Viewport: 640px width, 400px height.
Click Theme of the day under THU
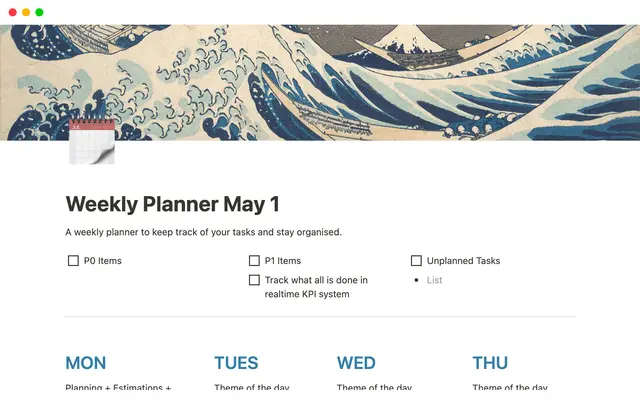tap(509, 388)
